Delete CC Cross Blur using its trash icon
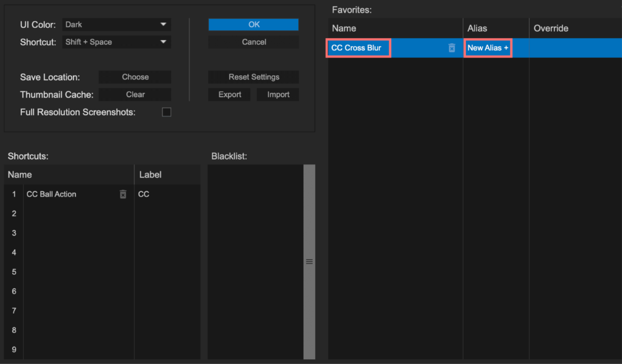Screen dimensions: 622x364 tap(452, 47)
